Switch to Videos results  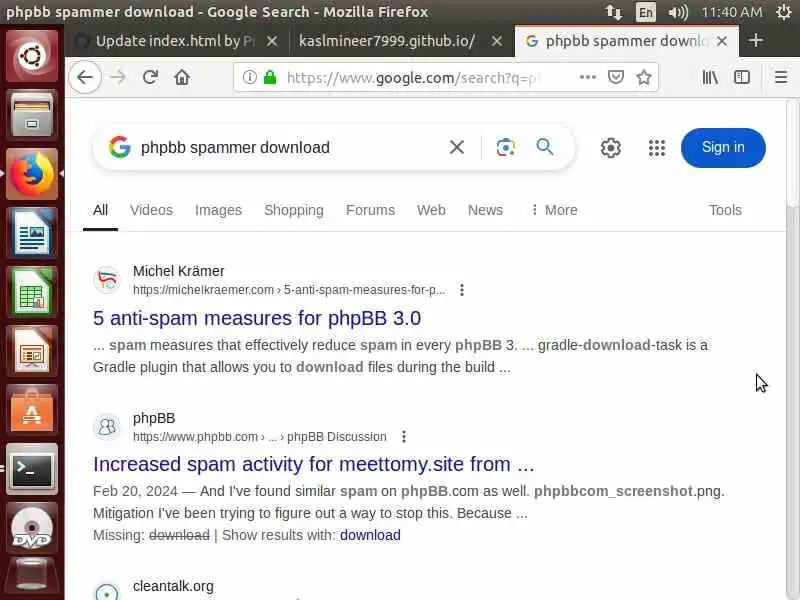tap(151, 210)
